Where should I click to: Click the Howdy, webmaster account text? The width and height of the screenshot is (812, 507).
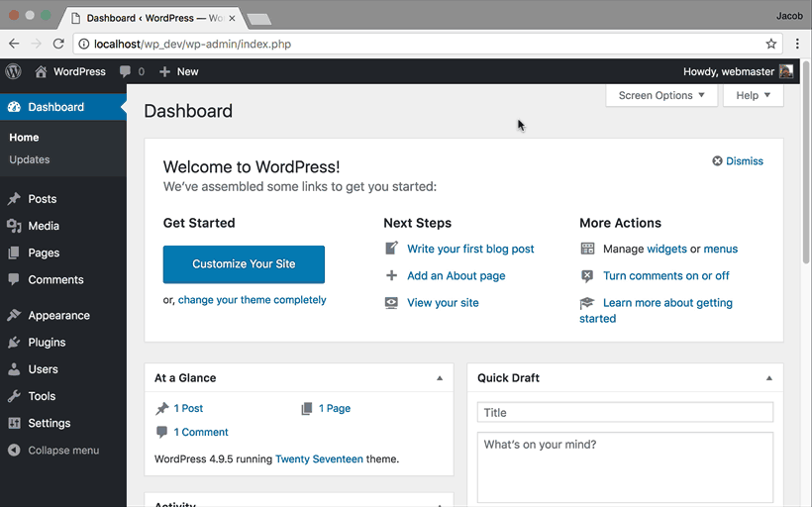(x=729, y=71)
